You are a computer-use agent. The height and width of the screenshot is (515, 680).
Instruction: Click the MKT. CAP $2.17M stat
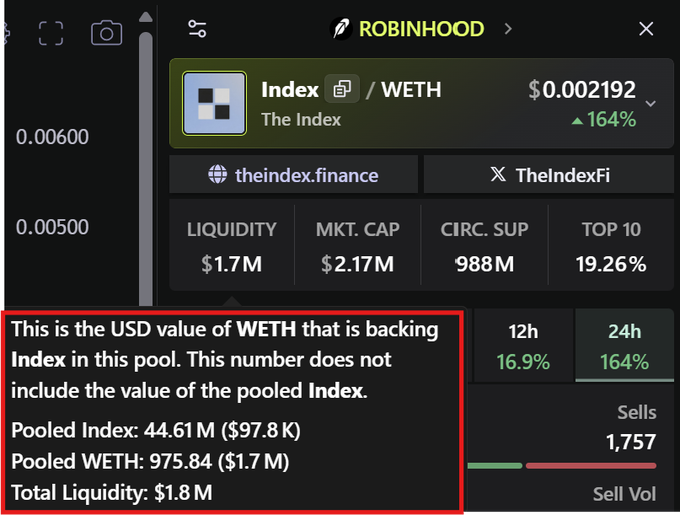[358, 246]
